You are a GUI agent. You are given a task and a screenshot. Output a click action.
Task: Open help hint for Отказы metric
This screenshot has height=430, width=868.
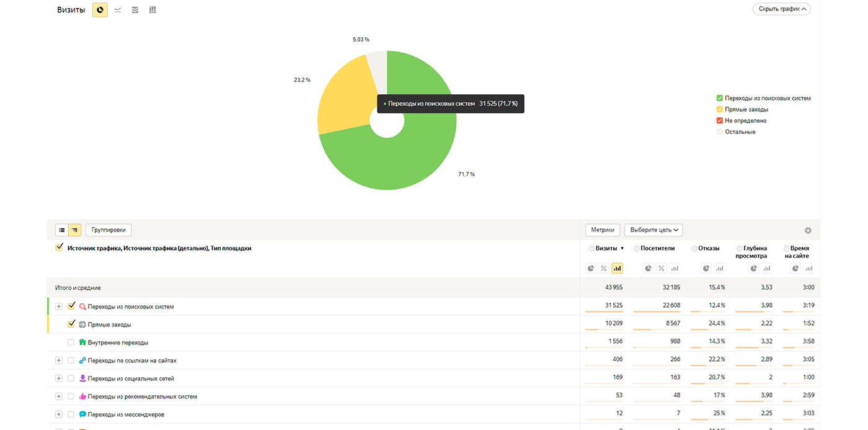[x=694, y=248]
